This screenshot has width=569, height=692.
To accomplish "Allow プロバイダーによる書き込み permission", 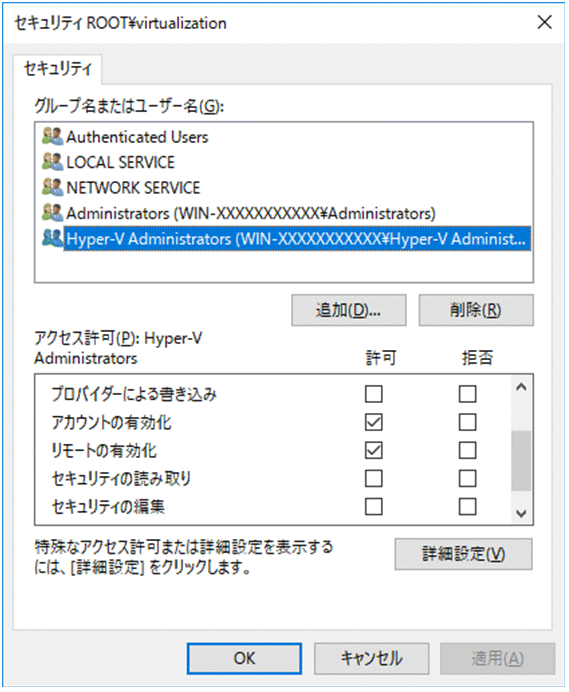I will [373, 394].
